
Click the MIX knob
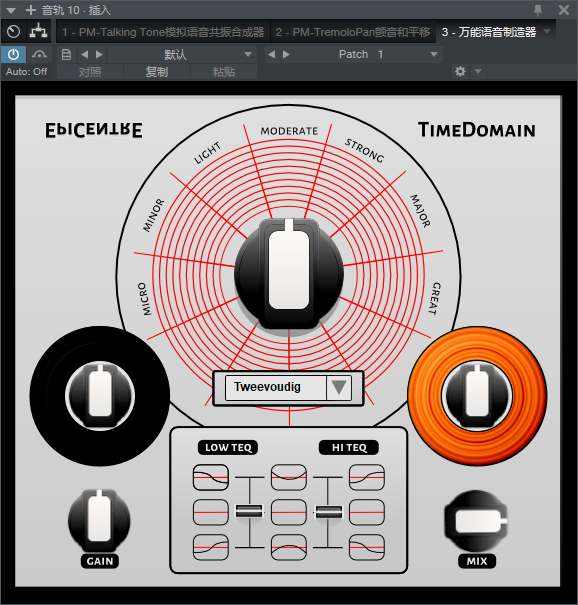click(476, 521)
